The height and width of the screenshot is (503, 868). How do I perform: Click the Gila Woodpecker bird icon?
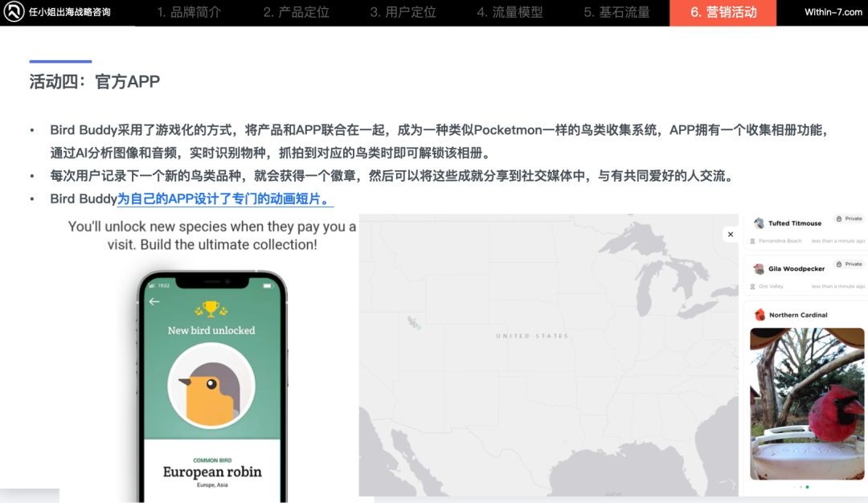pyautogui.click(x=759, y=268)
